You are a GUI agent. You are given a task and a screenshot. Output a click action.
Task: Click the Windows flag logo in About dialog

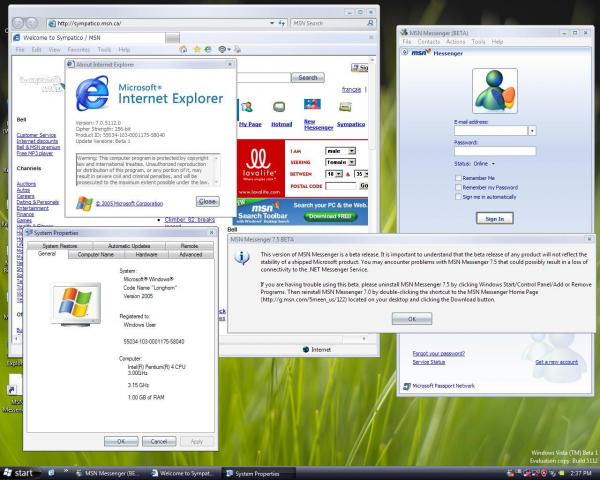point(84,203)
